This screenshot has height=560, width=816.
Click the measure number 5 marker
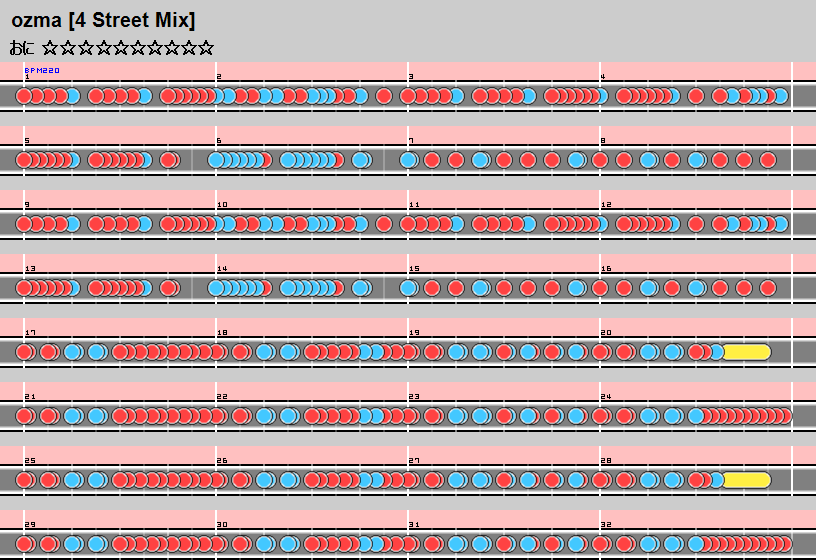tap(27, 141)
